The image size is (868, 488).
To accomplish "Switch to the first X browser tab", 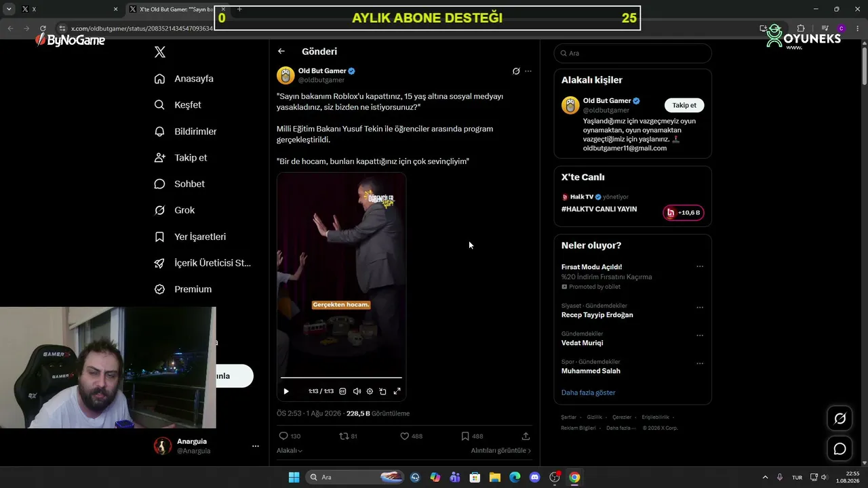I will (x=68, y=9).
